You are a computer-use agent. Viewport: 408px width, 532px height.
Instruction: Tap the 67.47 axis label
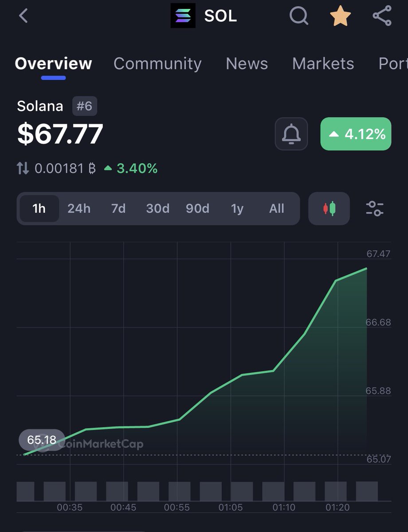(x=378, y=254)
